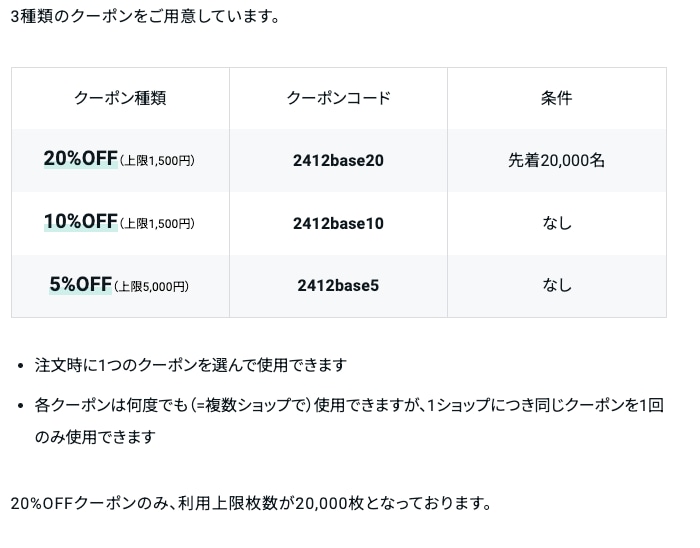
Task: Click the (上限1,500円) note beside 10%OFF
Action: (157, 224)
